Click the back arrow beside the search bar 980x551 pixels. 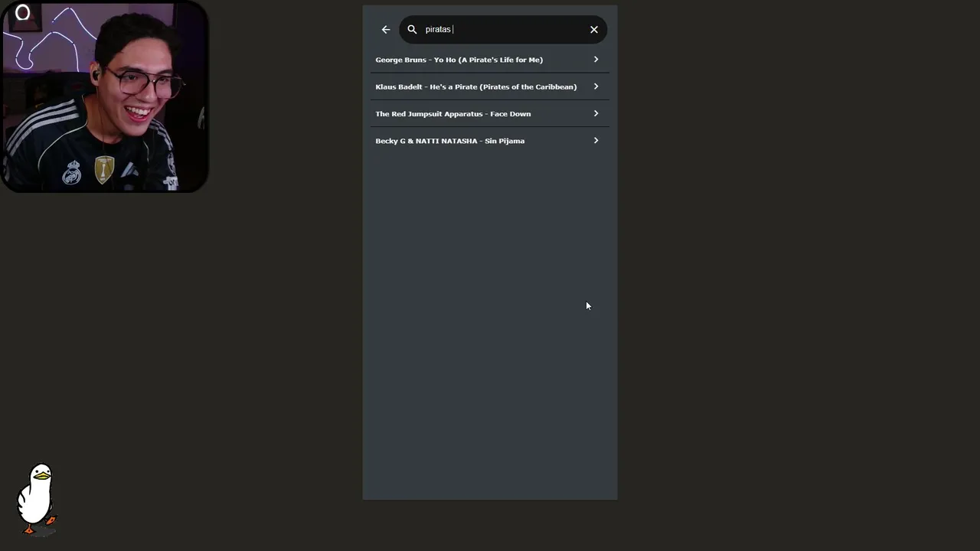click(386, 30)
